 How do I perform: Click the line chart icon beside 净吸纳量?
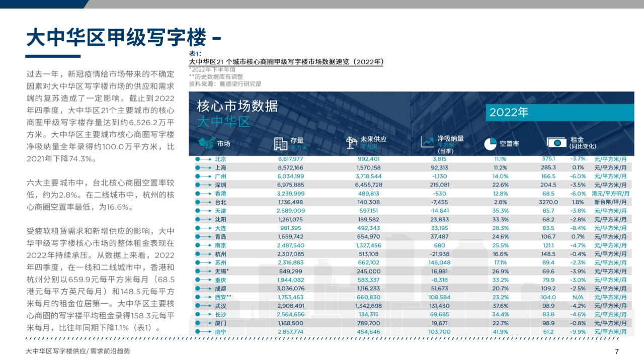[428, 143]
